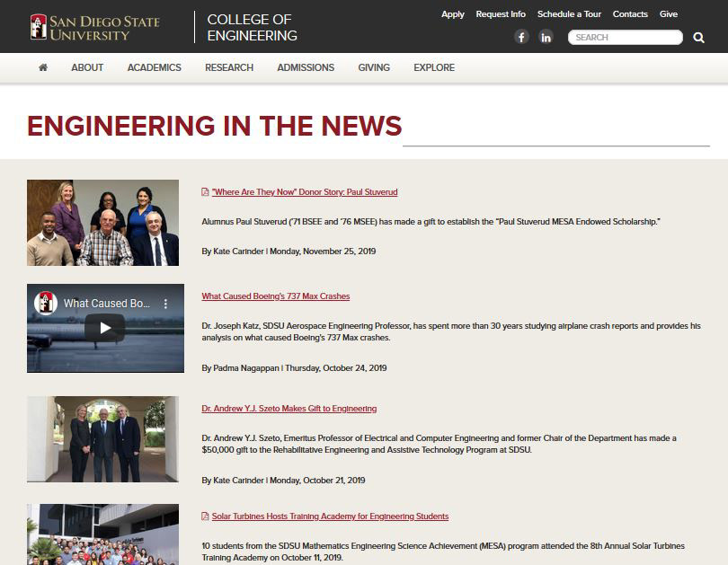728x565 pixels.
Task: Click the Alumnus Paul Stuverud description text
Action: pos(431,221)
